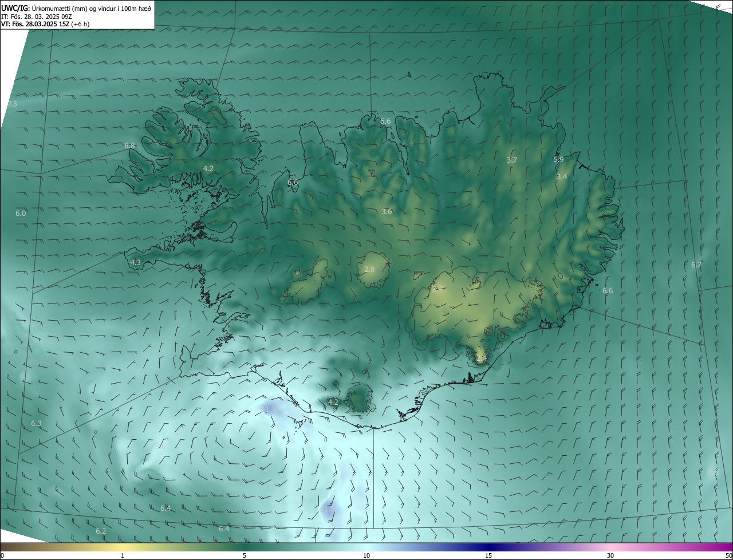Screen dimensions: 733x560
Task: Select the 6.0 value label
Action: (x=21, y=213)
